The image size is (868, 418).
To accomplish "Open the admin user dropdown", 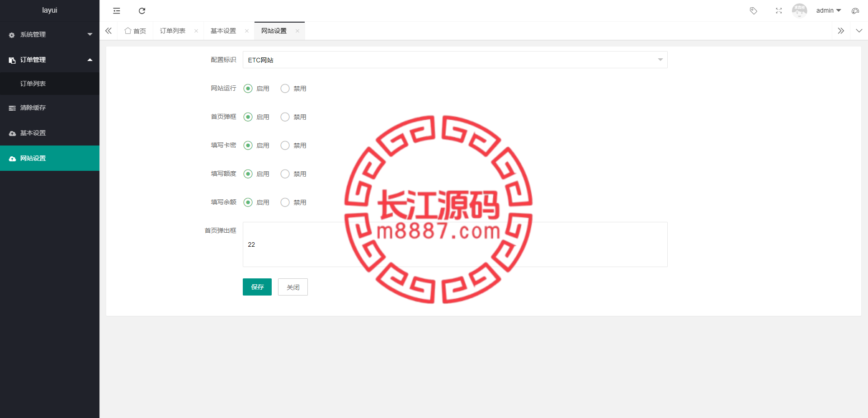I will (x=828, y=10).
